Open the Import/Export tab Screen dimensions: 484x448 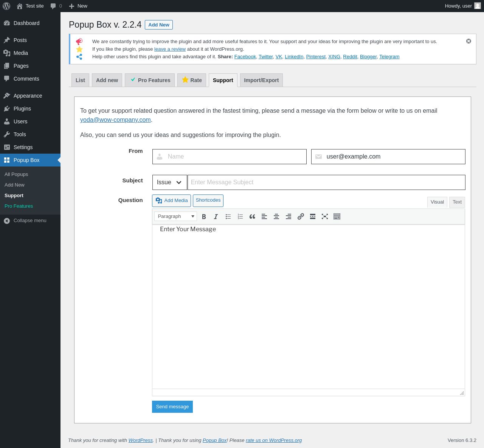pos(261,80)
